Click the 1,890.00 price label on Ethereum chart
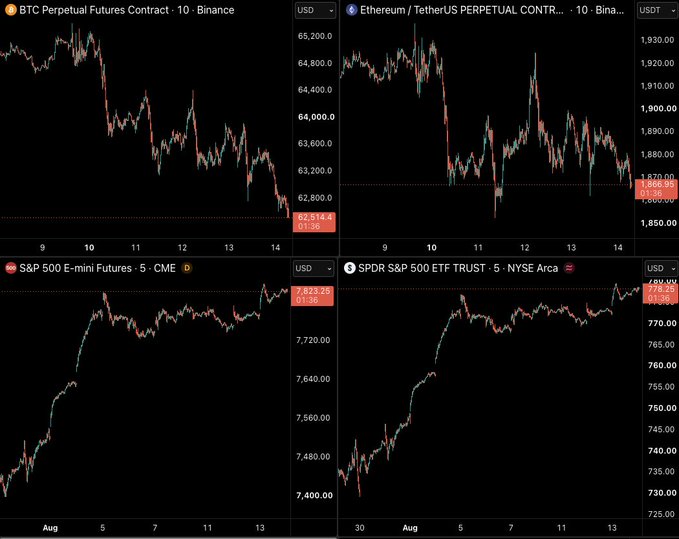This screenshot has width=679, height=539. 657,131
